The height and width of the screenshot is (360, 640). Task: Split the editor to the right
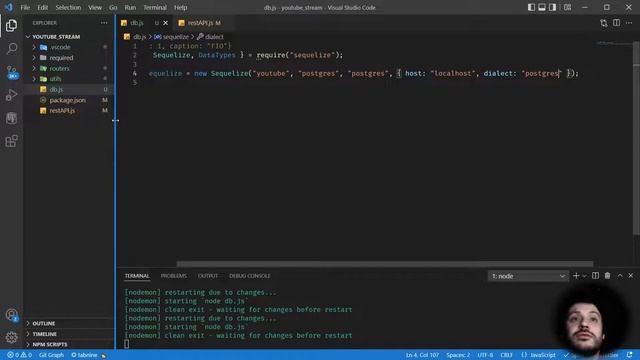(x=616, y=23)
